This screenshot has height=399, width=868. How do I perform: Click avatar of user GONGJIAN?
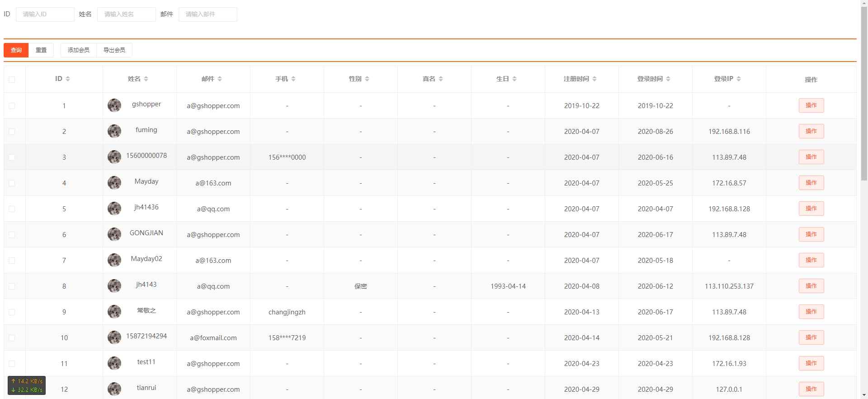(x=114, y=234)
